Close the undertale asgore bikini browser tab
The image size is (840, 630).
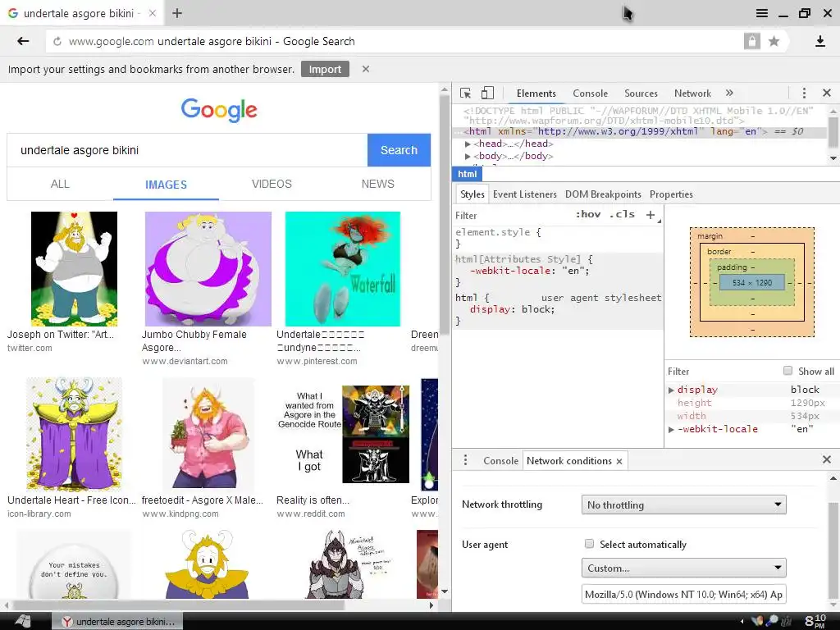click(x=152, y=13)
